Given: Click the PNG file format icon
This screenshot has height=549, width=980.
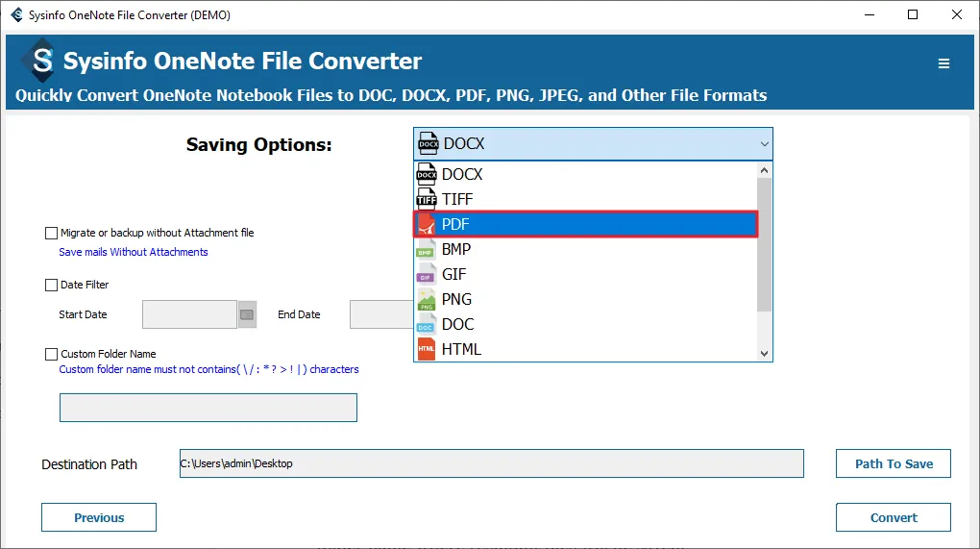Looking at the screenshot, I should point(426,299).
